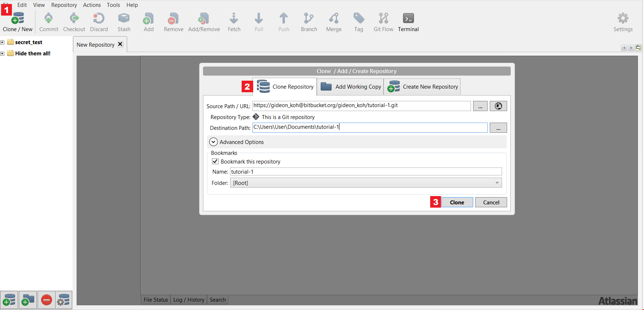644x310 pixels.
Task: Click the left tab scroll arrow
Action: tap(624, 48)
